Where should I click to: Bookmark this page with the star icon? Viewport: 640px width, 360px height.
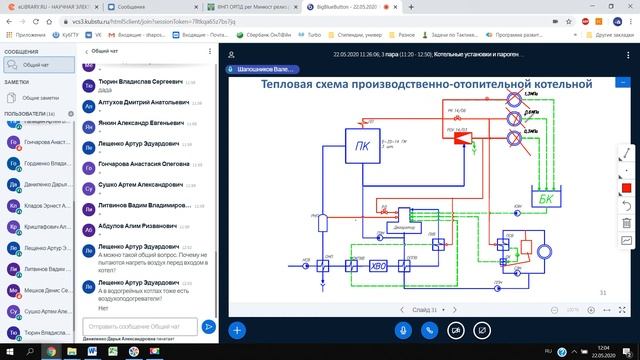pos(569,22)
